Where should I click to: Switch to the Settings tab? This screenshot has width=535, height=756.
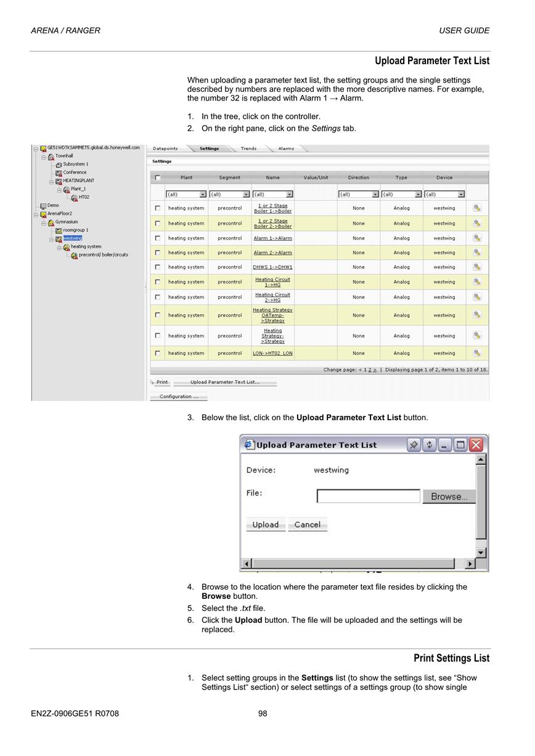(209, 148)
